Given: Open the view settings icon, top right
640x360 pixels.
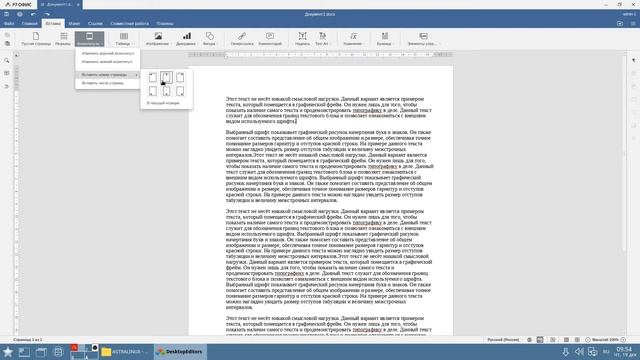Looking at the screenshot, I should [x=633, y=24].
